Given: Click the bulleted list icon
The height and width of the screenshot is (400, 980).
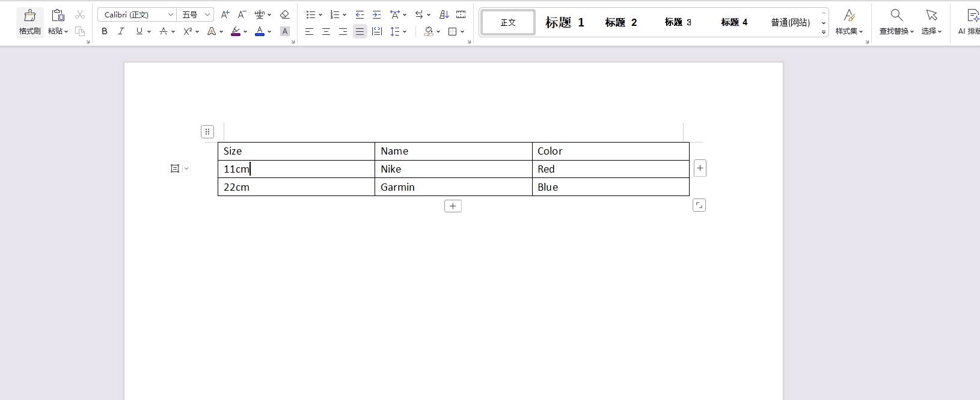Looking at the screenshot, I should tap(310, 14).
